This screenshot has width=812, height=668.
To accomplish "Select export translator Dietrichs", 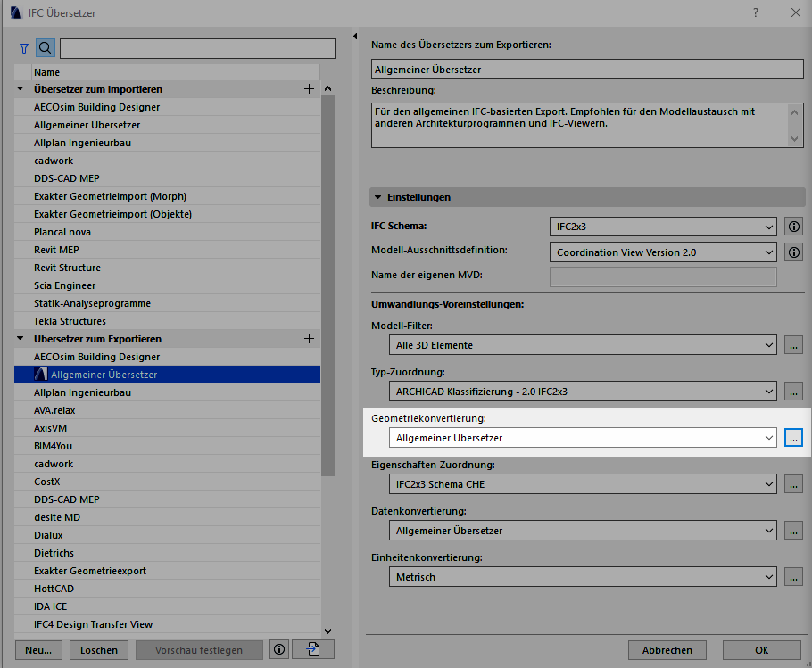I will coord(167,553).
